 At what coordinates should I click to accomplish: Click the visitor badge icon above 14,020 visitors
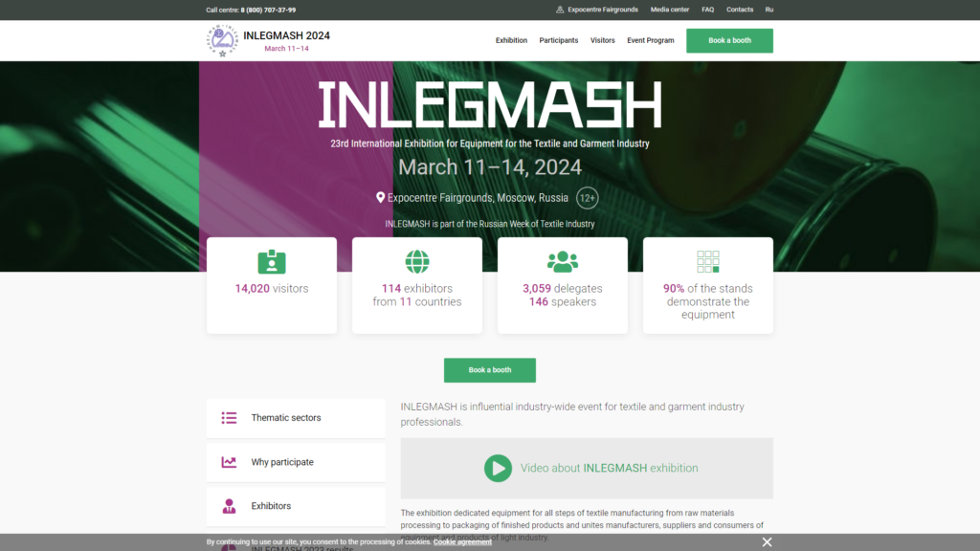click(272, 262)
